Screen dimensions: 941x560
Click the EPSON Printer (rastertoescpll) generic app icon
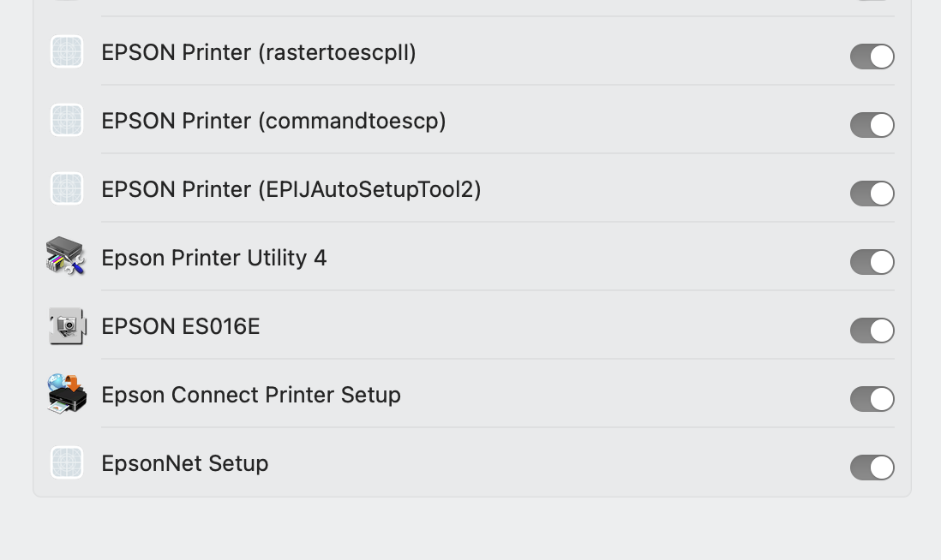[67, 52]
